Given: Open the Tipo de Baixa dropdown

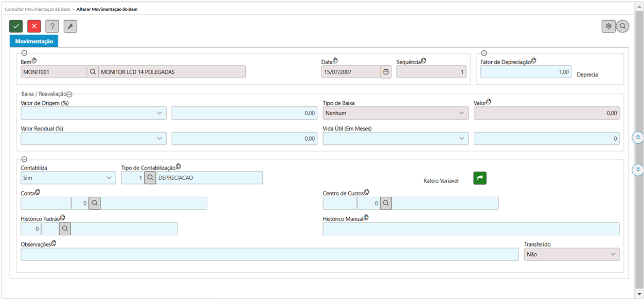Looking at the screenshot, I should [395, 113].
